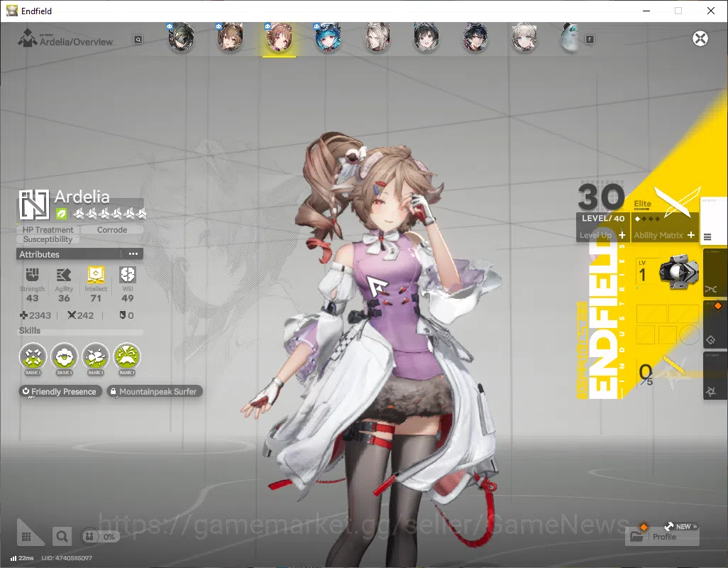Select the highlighted Ardelia portrait in the roster
The height and width of the screenshot is (568, 728).
[x=279, y=38]
